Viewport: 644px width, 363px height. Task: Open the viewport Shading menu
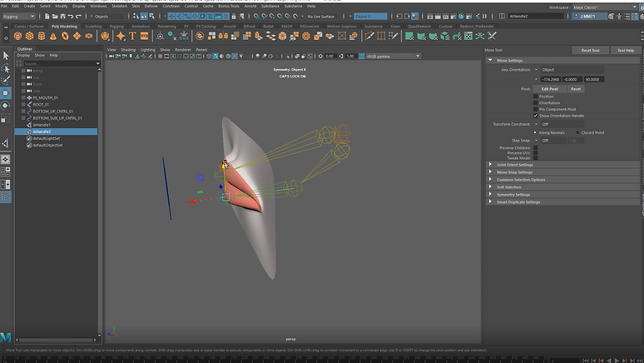[x=128, y=50]
